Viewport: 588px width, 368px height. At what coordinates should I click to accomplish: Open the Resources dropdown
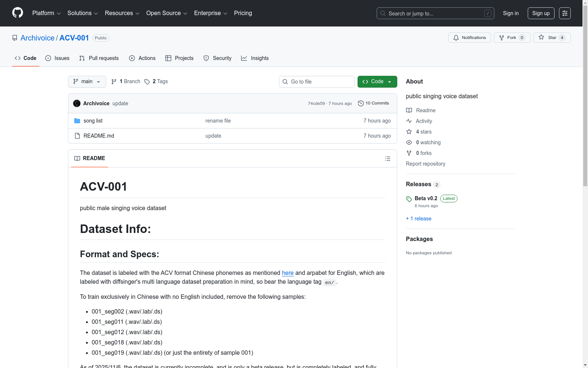point(122,13)
